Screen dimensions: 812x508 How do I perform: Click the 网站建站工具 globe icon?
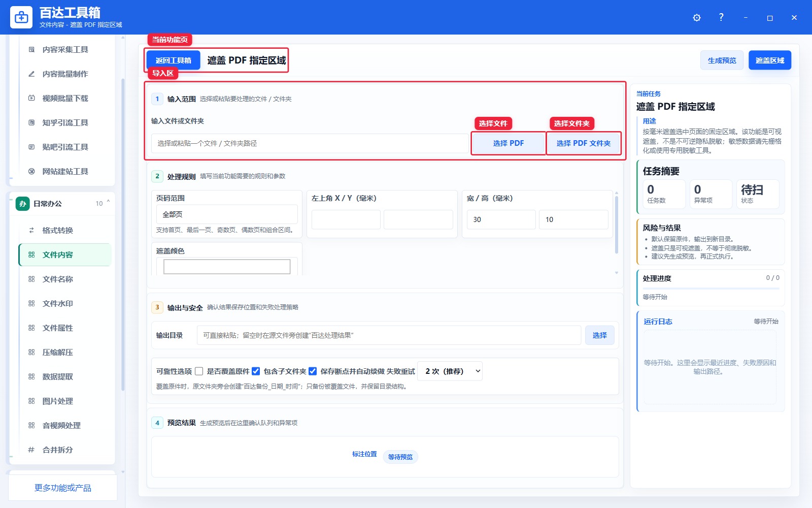31,171
